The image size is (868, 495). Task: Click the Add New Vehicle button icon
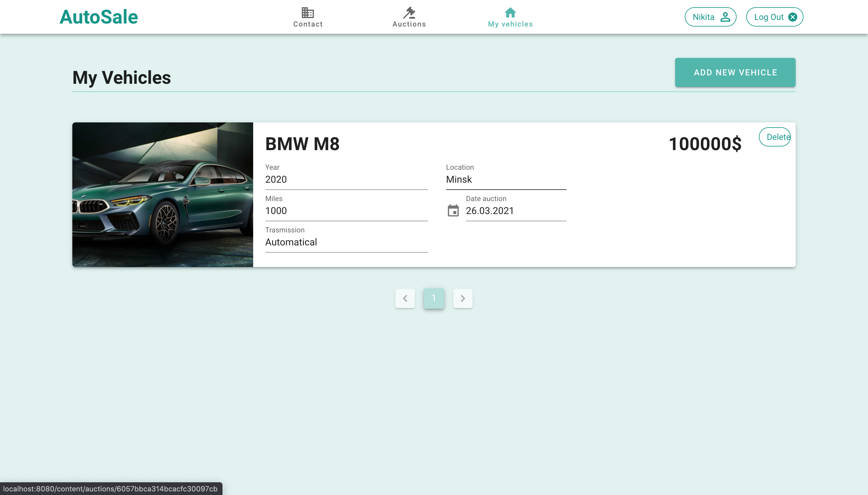[x=735, y=72]
